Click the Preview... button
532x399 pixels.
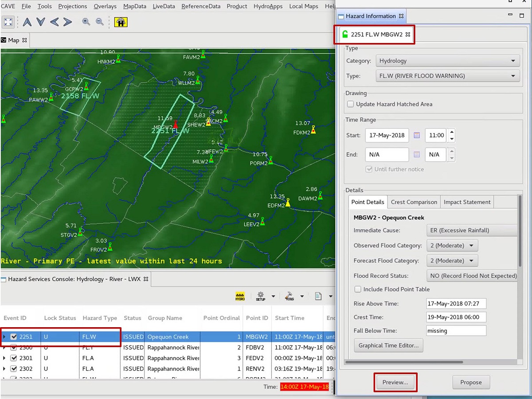(395, 382)
